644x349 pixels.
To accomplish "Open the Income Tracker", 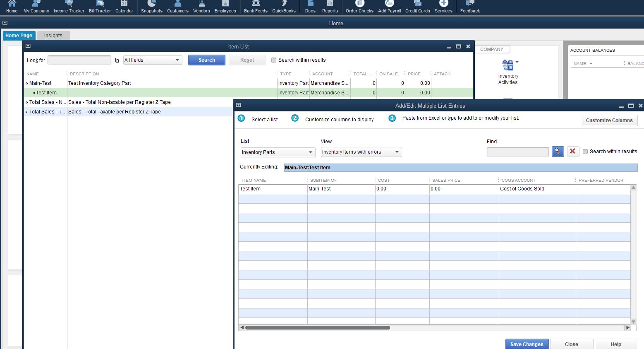I will click(x=69, y=6).
